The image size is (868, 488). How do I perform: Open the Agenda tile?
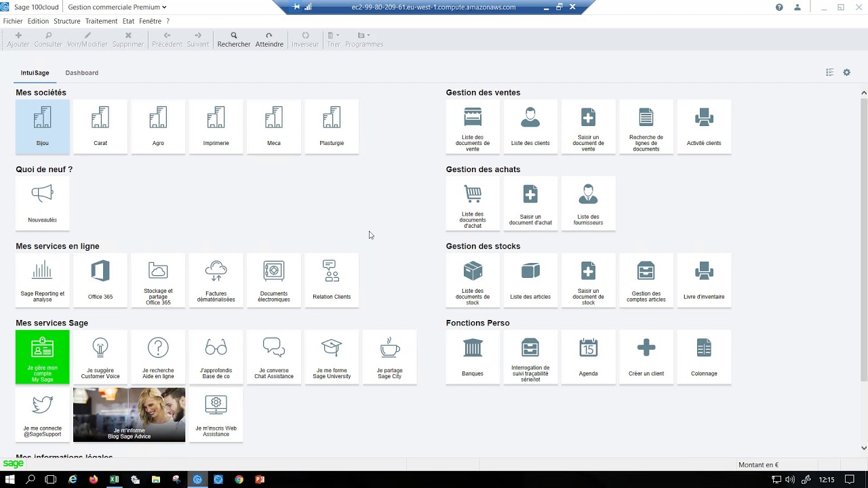(588, 357)
